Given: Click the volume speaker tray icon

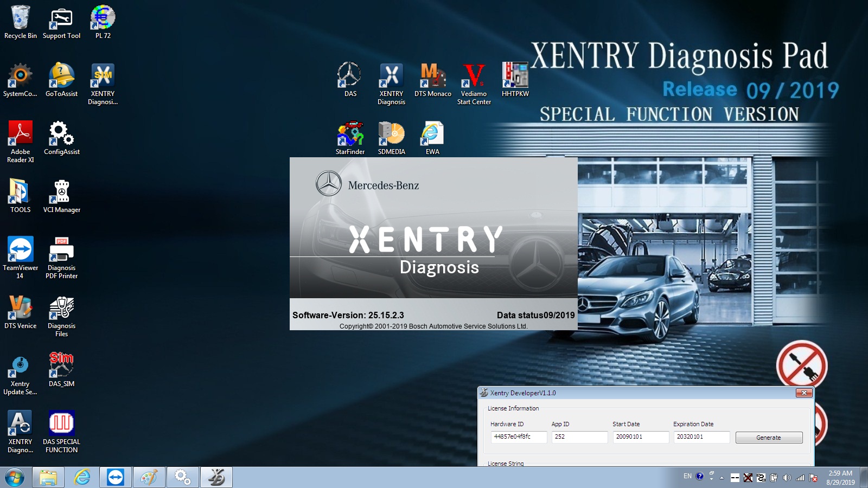Looking at the screenshot, I should (x=787, y=478).
